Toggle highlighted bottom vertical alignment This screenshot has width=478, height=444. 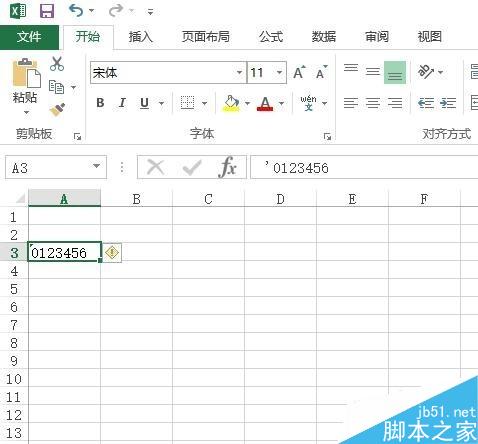(x=395, y=72)
